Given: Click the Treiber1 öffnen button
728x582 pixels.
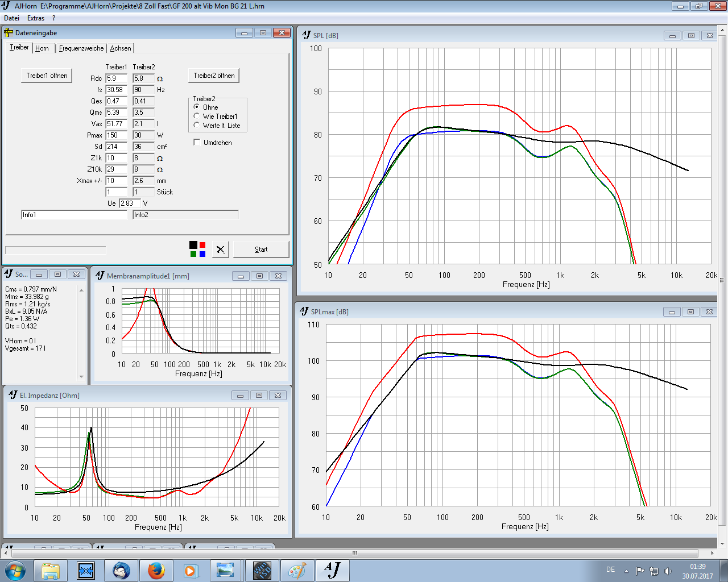Looking at the screenshot, I should (x=47, y=76).
